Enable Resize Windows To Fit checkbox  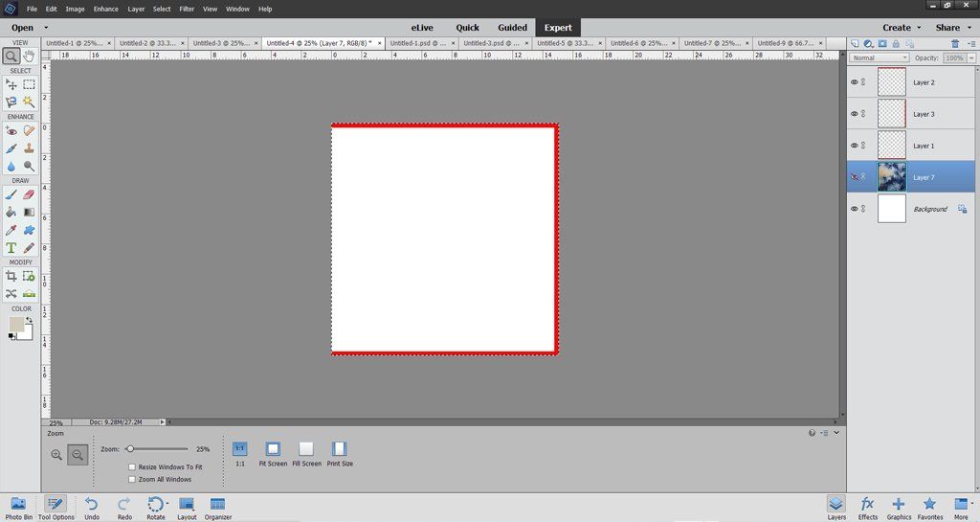tap(132, 467)
